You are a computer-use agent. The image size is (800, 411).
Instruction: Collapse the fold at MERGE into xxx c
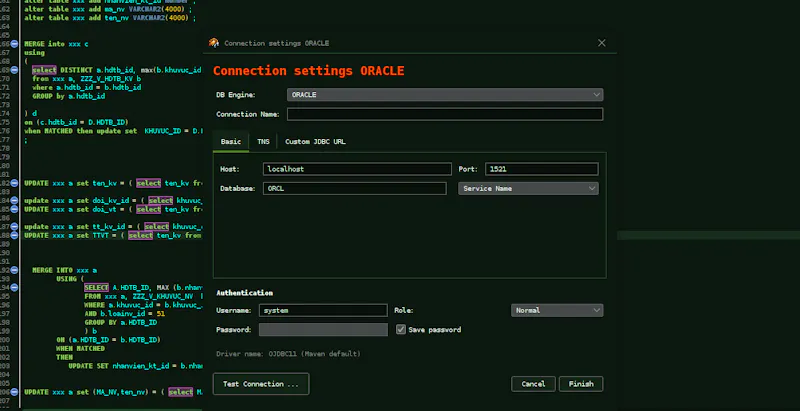(14, 44)
